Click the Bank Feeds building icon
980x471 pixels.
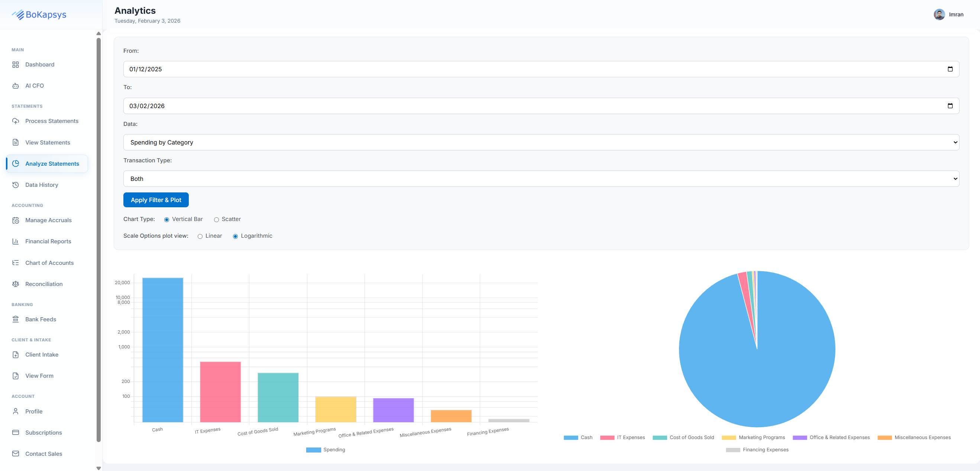[x=16, y=319]
